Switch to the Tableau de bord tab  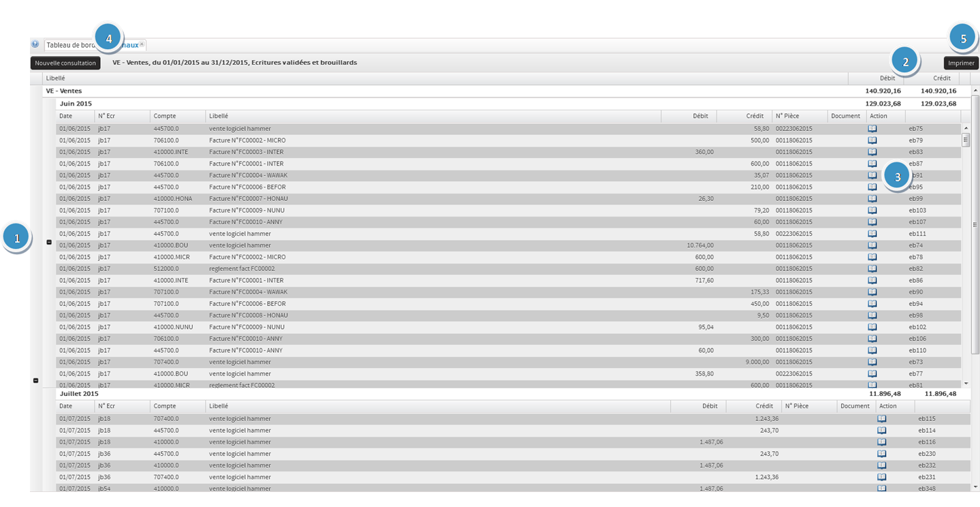click(x=73, y=44)
